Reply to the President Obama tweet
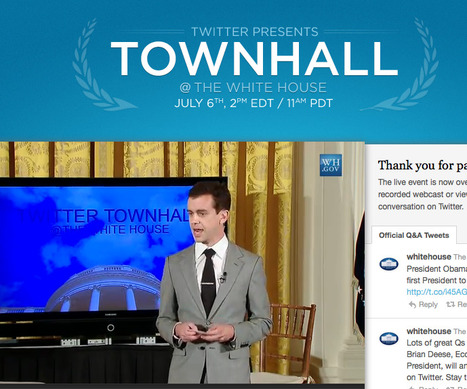The height and width of the screenshot is (389, 467). point(423,304)
